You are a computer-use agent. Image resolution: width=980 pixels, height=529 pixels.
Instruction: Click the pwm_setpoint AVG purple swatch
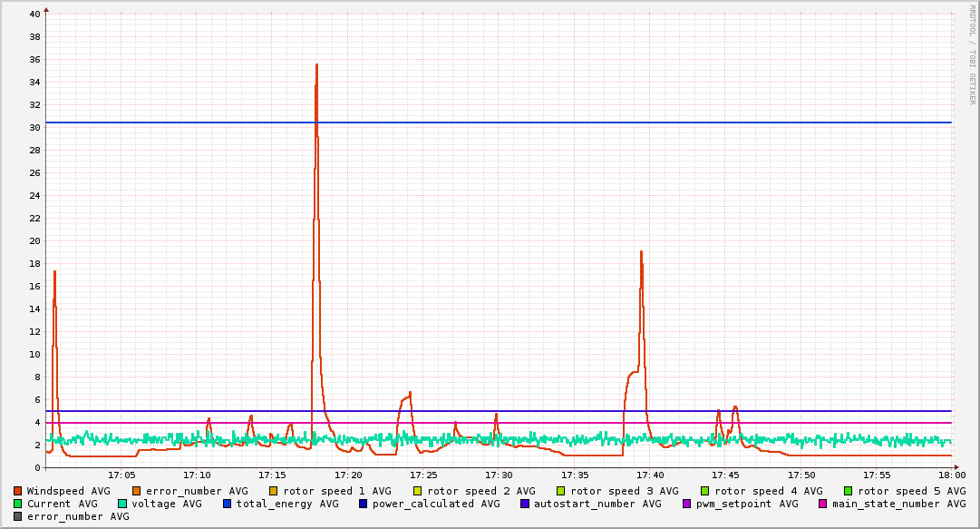coord(687,504)
